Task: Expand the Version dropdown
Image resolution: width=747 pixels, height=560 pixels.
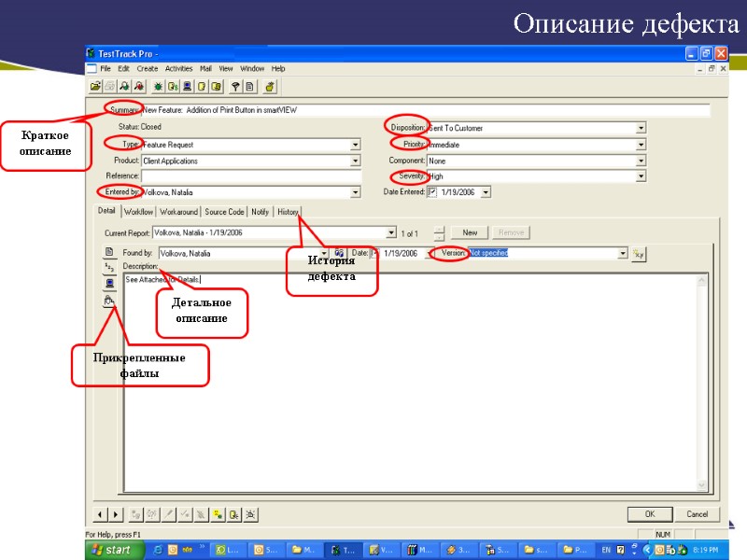Action: pos(623,253)
